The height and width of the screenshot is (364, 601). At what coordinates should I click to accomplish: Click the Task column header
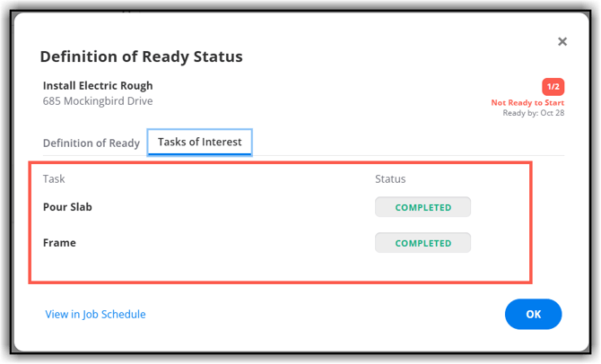[54, 179]
